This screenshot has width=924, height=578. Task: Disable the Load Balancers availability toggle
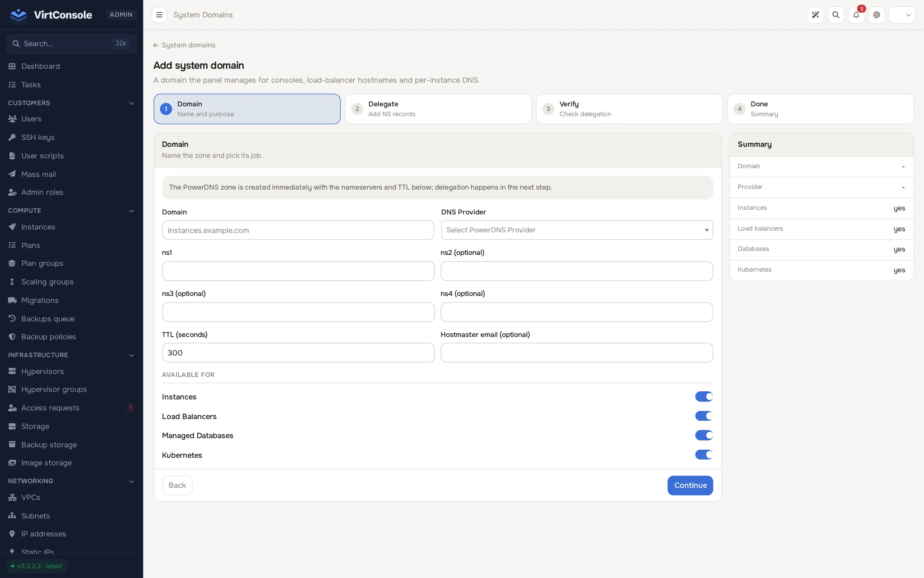(704, 416)
